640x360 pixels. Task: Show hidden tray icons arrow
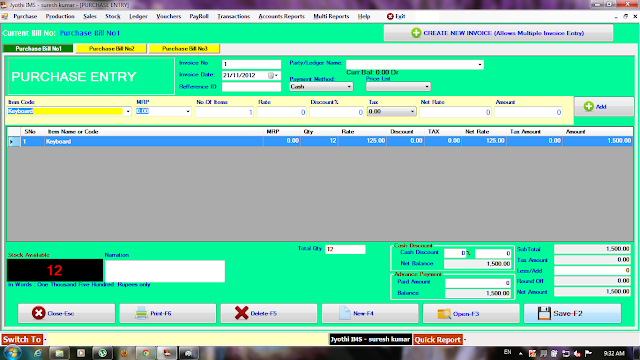point(520,353)
